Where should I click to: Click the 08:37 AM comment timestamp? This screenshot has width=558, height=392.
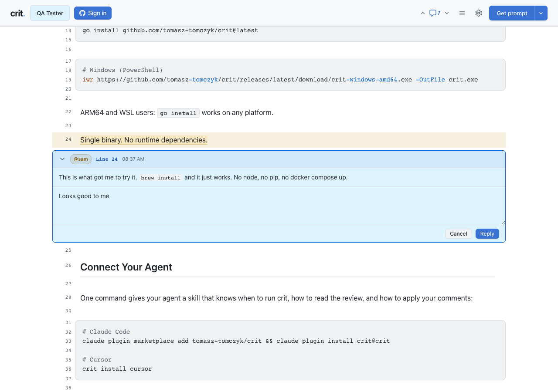pos(133,159)
